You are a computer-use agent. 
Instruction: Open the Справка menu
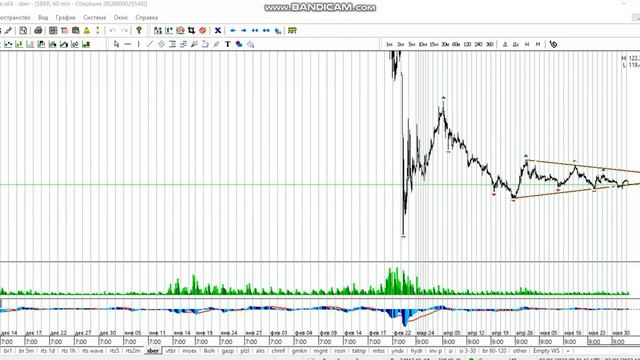146,18
